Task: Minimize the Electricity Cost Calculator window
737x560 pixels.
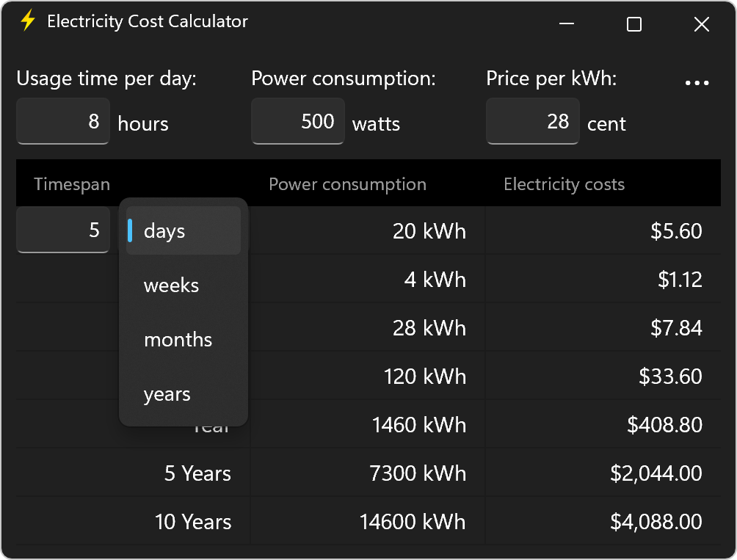Action: point(567,24)
